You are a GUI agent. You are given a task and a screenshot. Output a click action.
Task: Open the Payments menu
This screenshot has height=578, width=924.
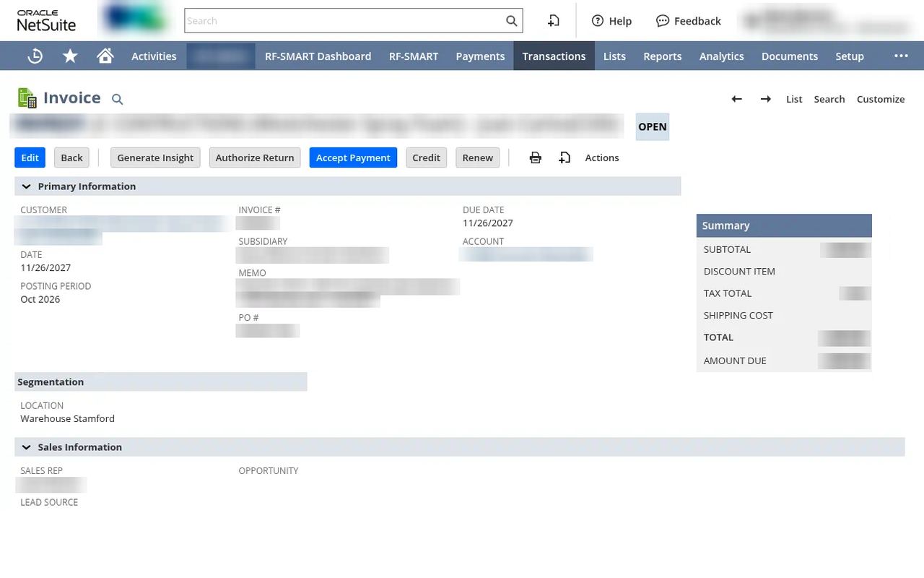click(480, 56)
